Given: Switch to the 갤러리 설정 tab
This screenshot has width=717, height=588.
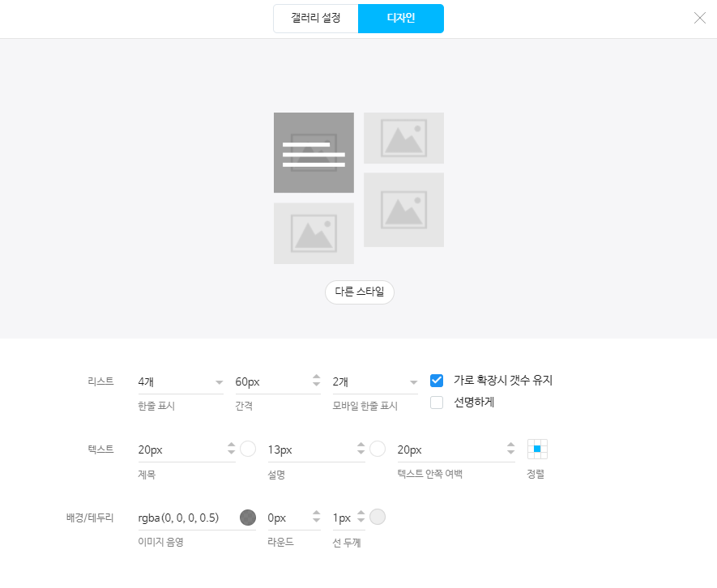Looking at the screenshot, I should pyautogui.click(x=315, y=19).
